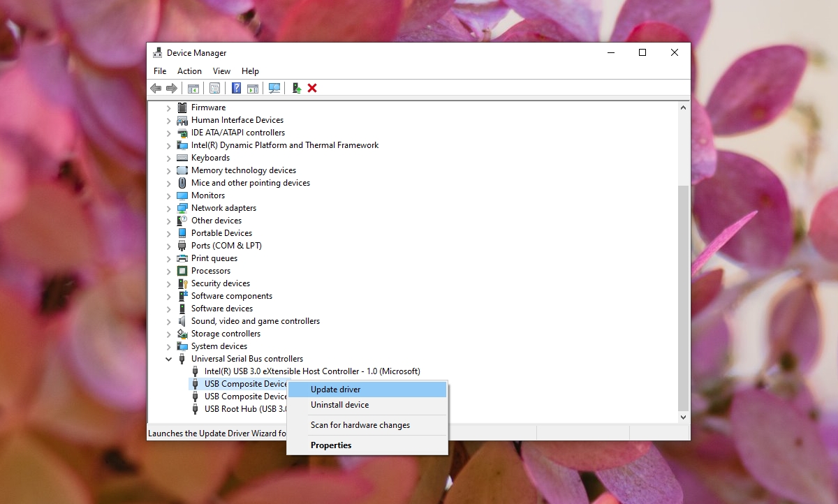Click Scan for hardware changes menu entry

tap(360, 425)
